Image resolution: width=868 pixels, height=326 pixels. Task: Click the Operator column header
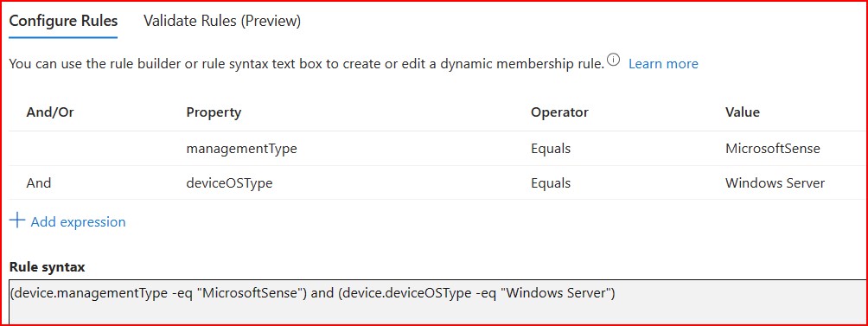559,112
